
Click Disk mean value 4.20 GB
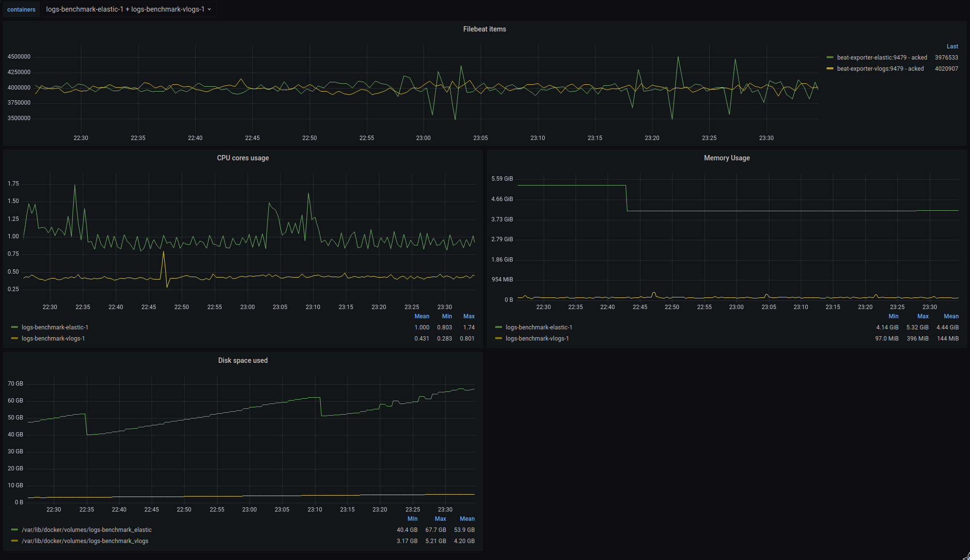click(x=464, y=541)
